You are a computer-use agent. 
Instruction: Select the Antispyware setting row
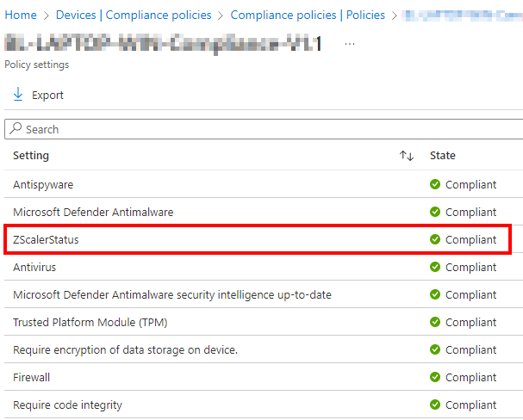(264, 184)
